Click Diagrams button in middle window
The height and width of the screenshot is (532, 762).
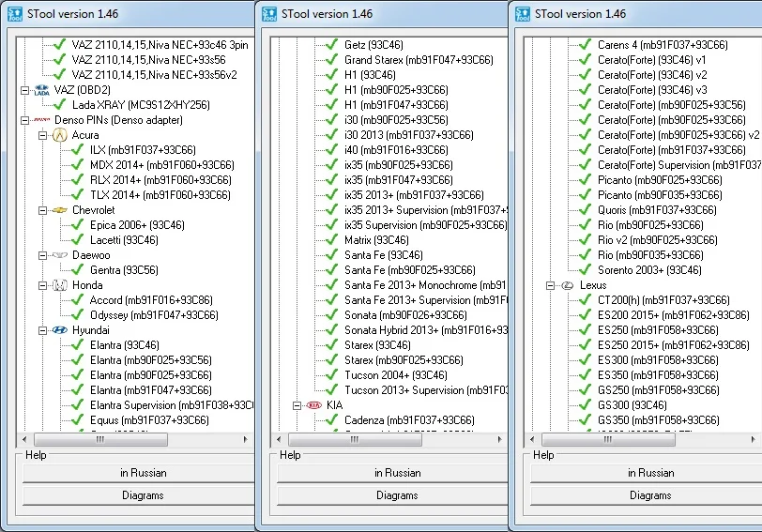(392, 495)
